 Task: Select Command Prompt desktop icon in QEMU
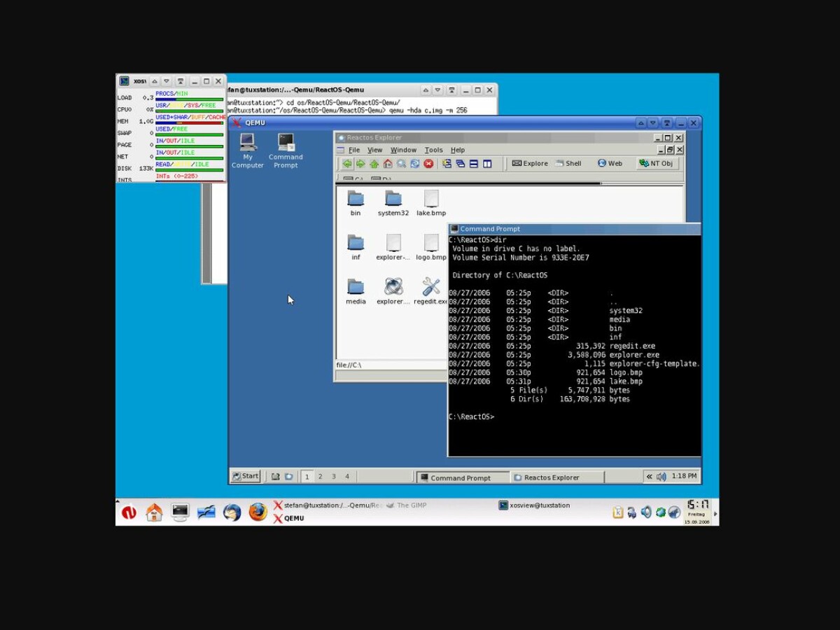click(x=286, y=142)
